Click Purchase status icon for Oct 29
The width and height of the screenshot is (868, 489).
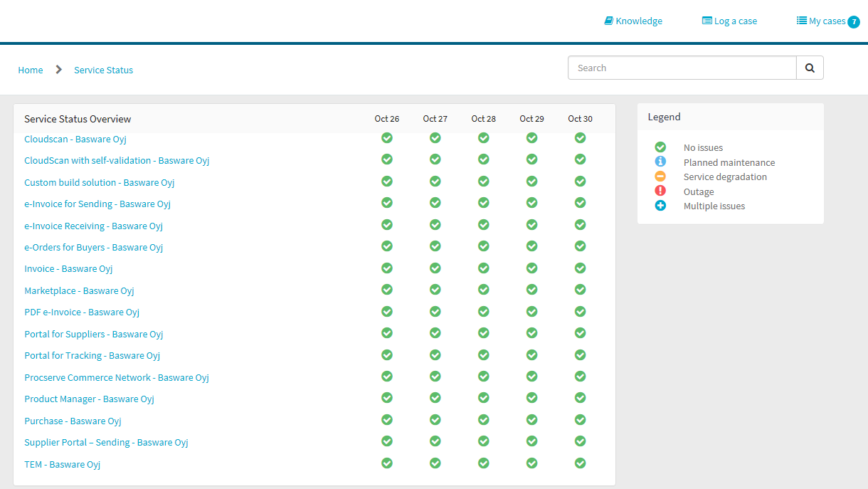(x=532, y=419)
